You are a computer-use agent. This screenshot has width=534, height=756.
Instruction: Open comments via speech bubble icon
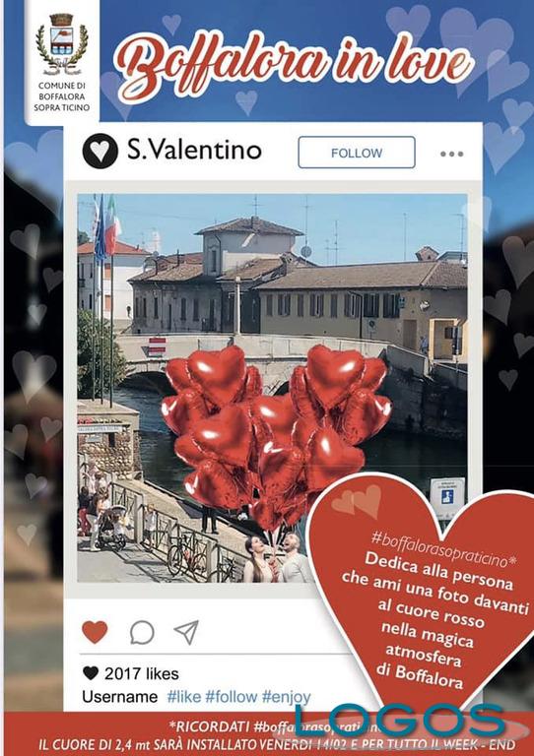pos(142,632)
